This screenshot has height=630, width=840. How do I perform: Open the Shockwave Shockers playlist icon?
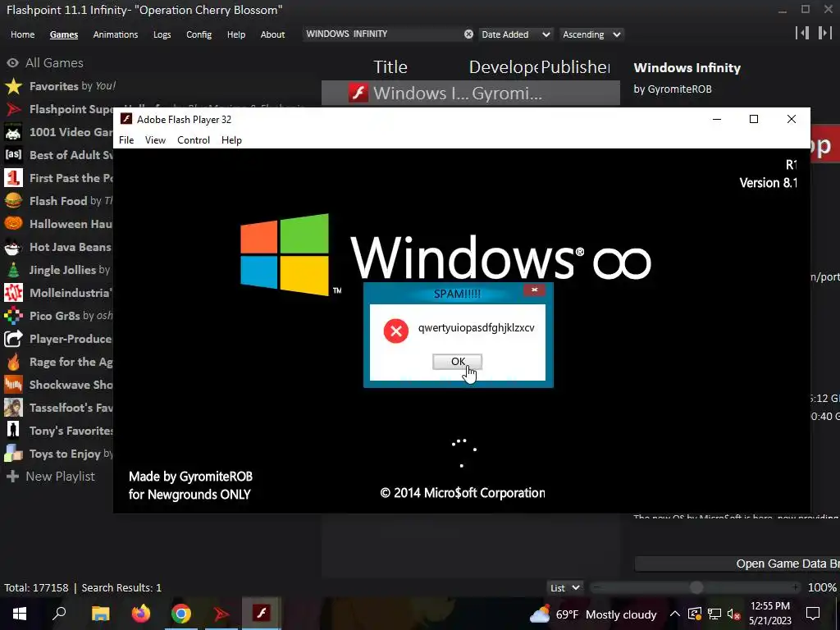point(13,385)
